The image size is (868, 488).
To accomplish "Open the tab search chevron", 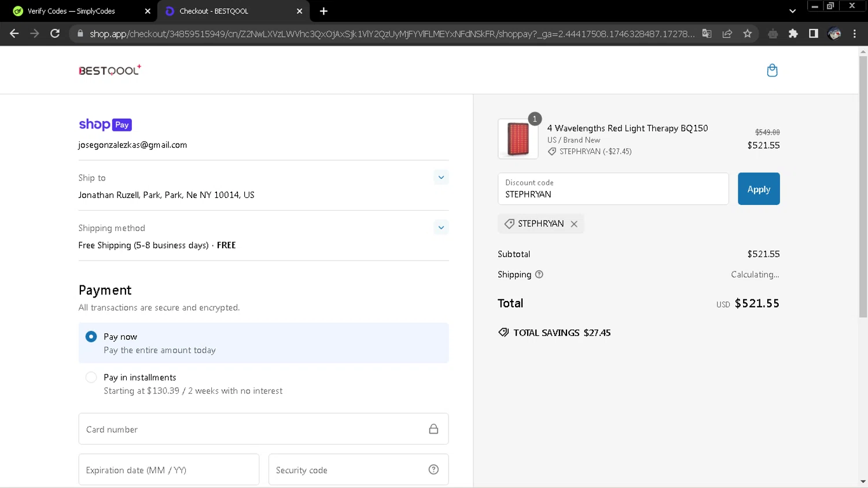I will pos(793,11).
